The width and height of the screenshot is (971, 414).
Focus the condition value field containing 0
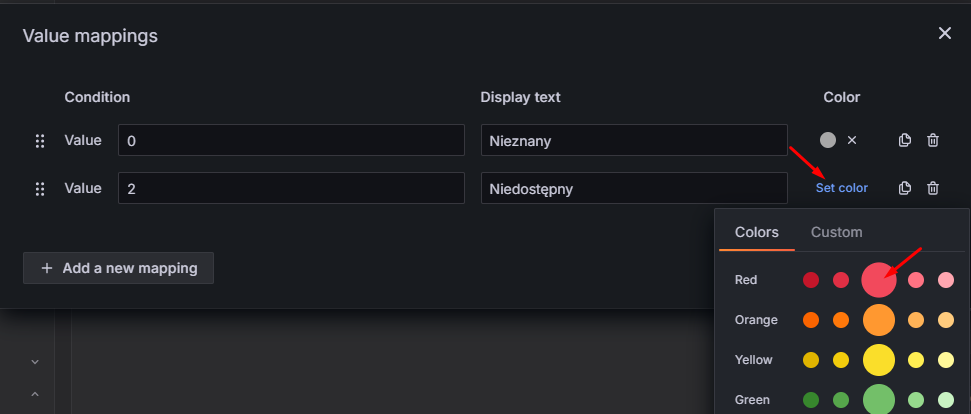click(291, 141)
